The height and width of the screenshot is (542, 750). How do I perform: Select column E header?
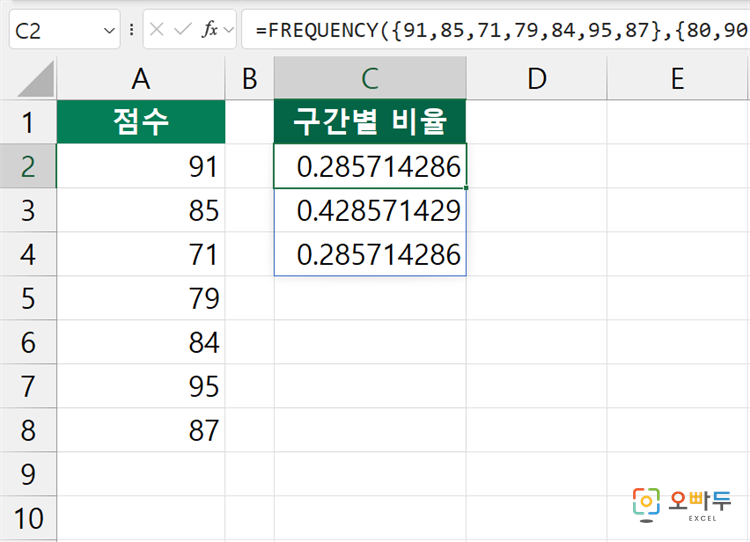[x=678, y=78]
